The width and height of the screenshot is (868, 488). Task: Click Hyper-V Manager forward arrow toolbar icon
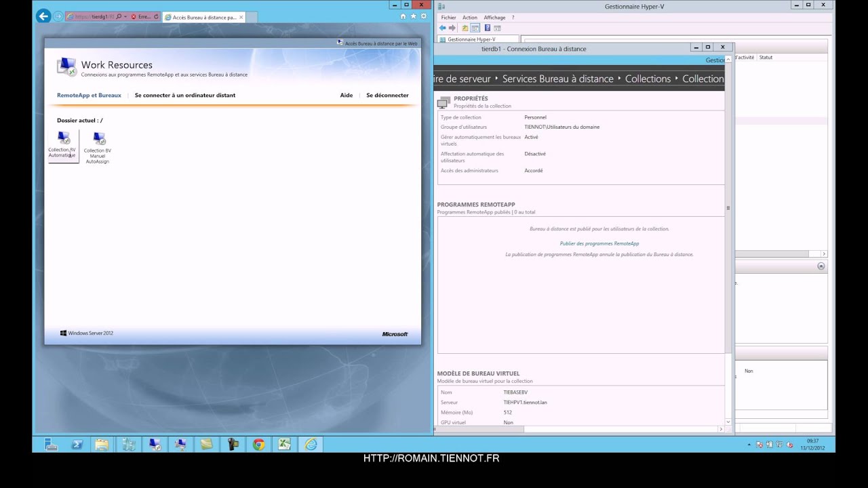point(452,28)
